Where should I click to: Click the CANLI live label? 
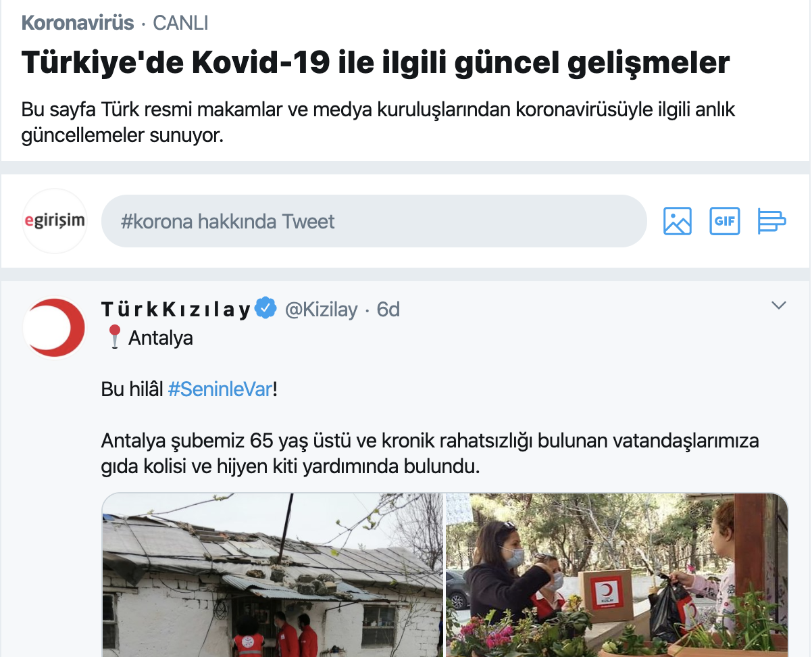(x=180, y=23)
